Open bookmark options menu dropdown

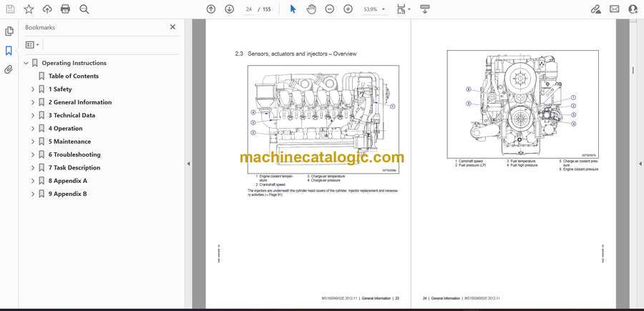coord(32,45)
